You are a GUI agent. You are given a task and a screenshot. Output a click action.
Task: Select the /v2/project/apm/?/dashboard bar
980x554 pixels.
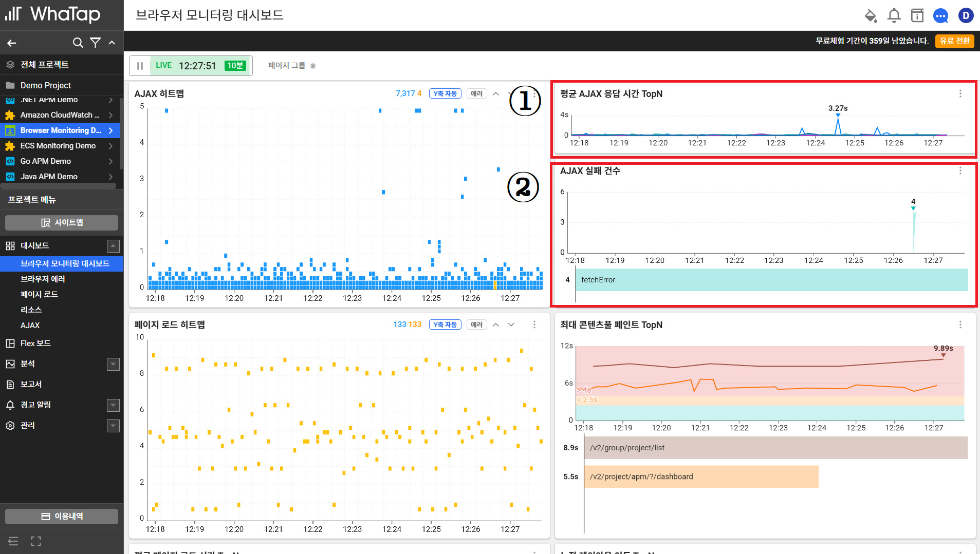click(701, 476)
